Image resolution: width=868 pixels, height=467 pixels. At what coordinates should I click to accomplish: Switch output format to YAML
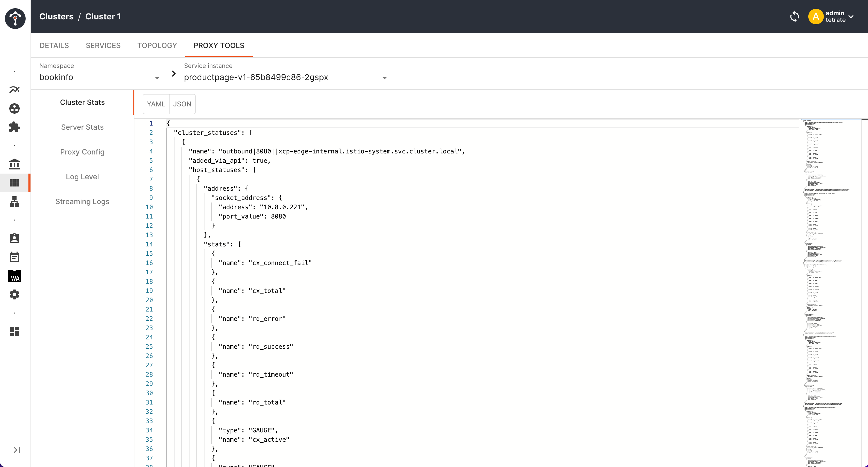click(156, 104)
